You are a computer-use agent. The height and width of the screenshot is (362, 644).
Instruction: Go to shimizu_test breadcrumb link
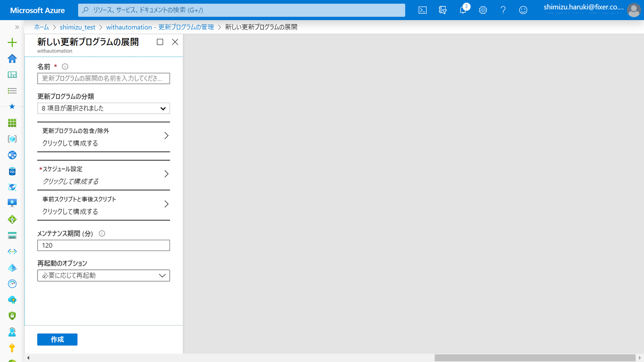coord(77,27)
